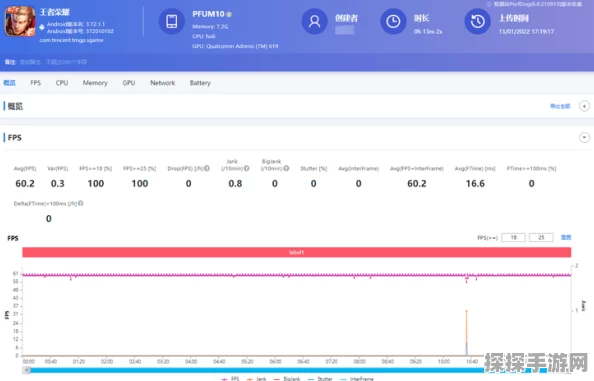Click the duration clock icon

(393, 22)
